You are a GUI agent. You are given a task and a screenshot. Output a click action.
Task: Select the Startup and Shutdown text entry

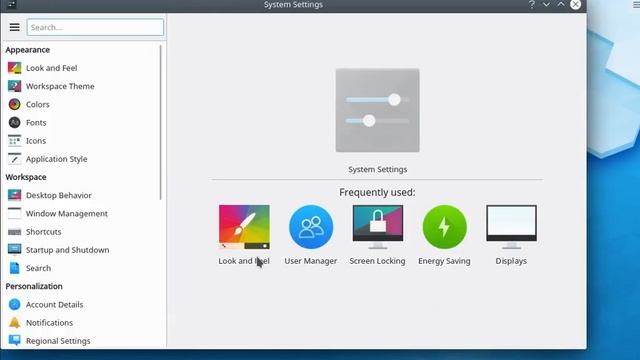(67, 250)
